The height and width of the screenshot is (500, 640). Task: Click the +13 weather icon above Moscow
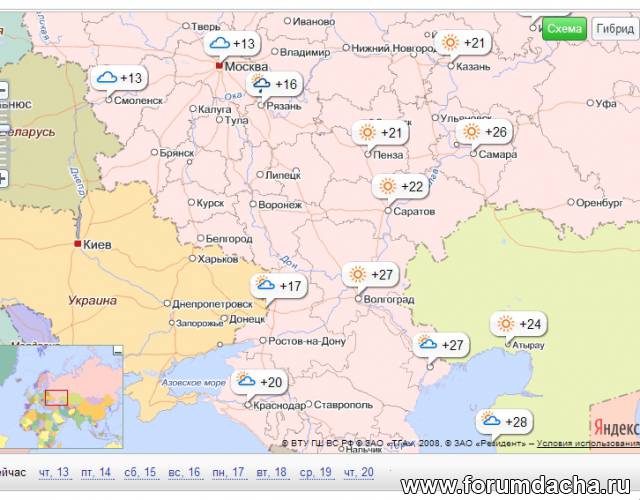pyautogui.click(x=232, y=44)
